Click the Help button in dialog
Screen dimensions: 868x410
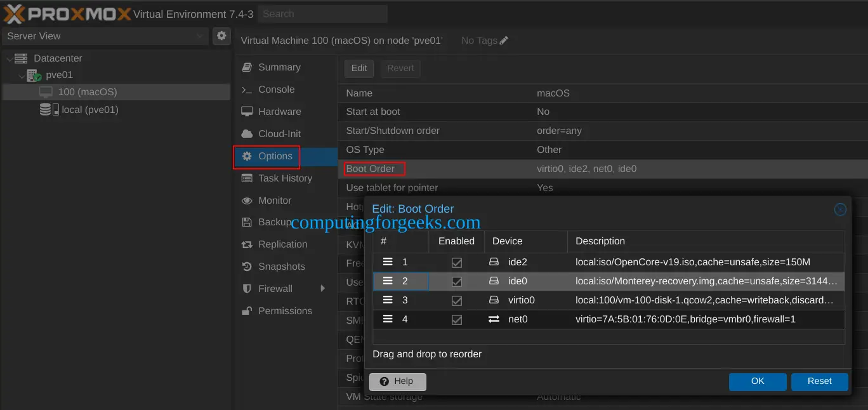(x=397, y=381)
